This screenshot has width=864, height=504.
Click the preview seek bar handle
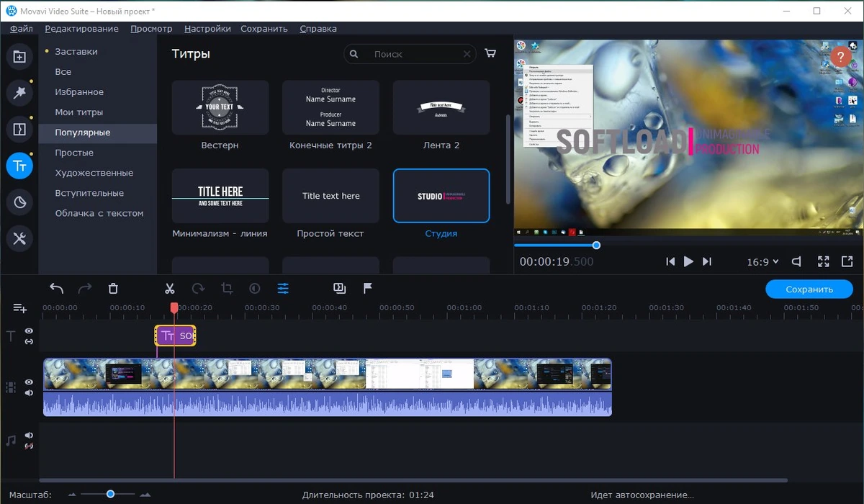pos(596,246)
